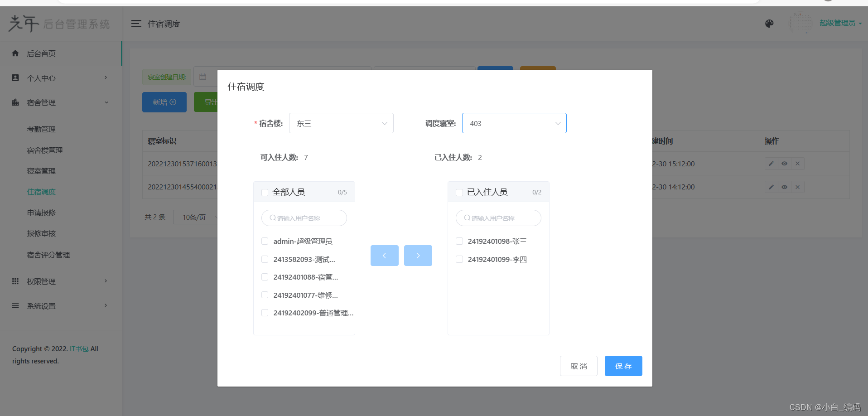This screenshot has height=416, width=868.
Task: Click the calendar icon in date field
Action: tap(203, 77)
